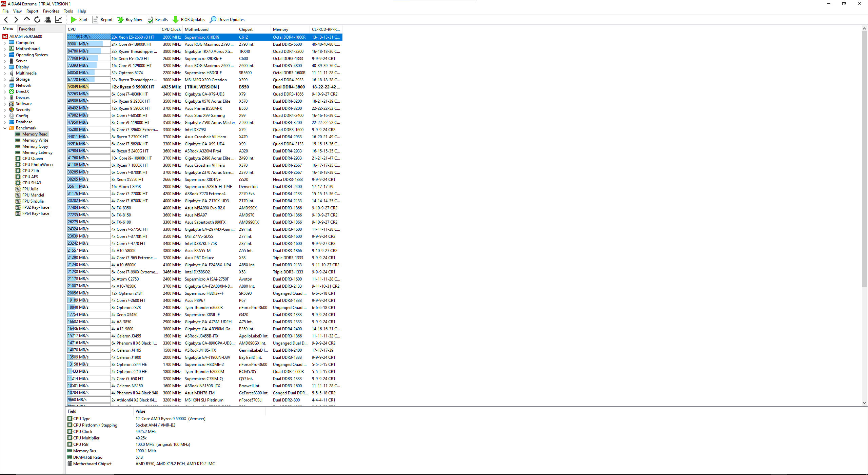Sort by the CPU column header
868x475 pixels.
point(113,29)
